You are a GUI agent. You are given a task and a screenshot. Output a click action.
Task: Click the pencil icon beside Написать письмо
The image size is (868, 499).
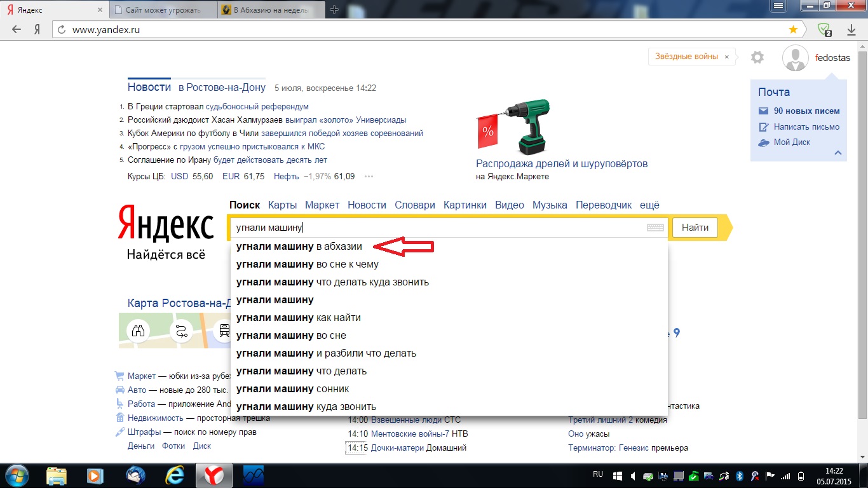coord(764,126)
